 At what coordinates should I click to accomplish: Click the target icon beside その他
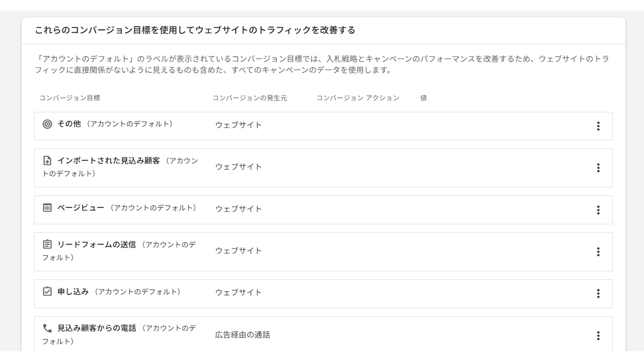point(47,124)
